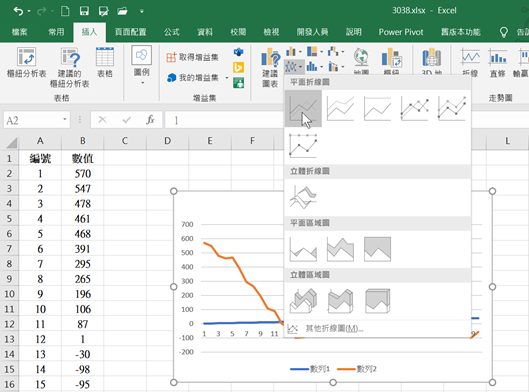Select the 100% stacked line chart thumbnail
529x392 pixels.
click(x=378, y=109)
